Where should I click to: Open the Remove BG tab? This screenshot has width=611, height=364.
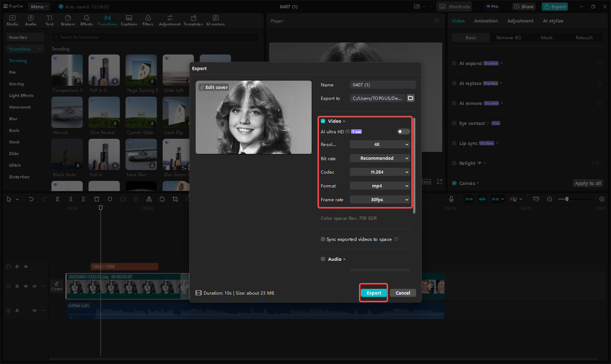tap(508, 37)
